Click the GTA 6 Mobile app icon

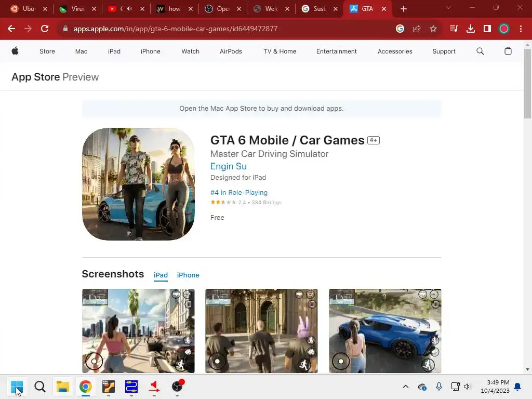coord(138,184)
